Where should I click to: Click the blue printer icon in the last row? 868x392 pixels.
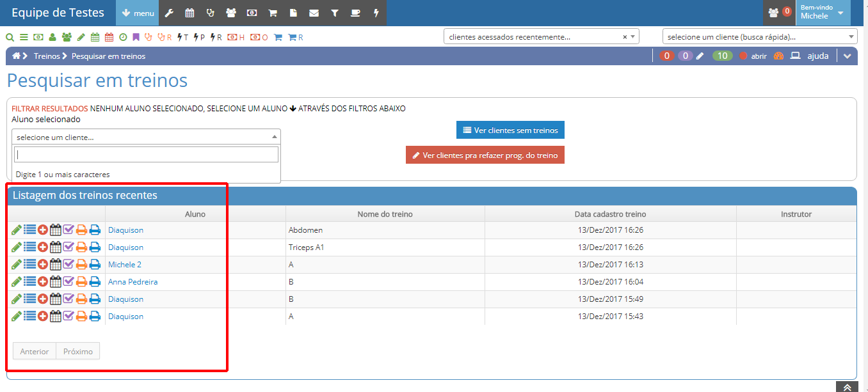click(95, 317)
